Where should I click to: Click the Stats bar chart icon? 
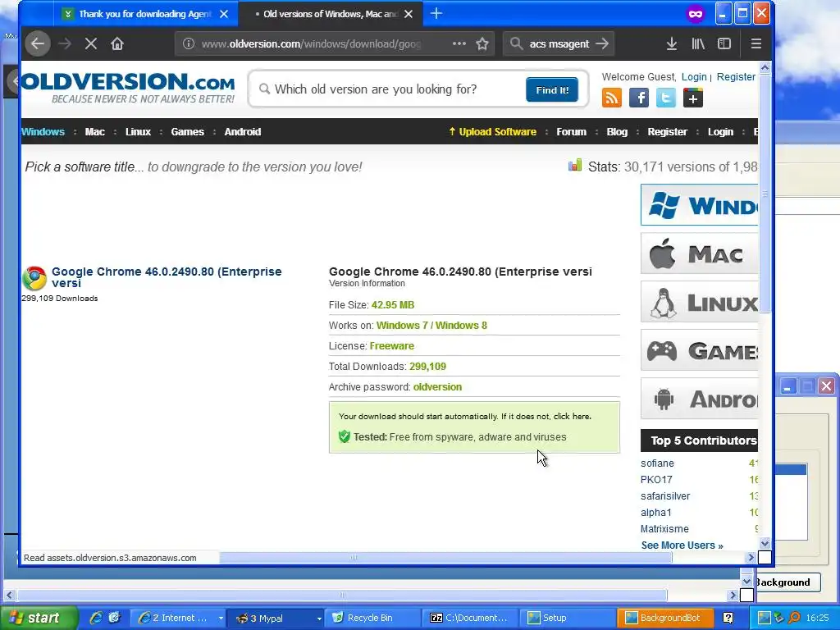(x=575, y=165)
